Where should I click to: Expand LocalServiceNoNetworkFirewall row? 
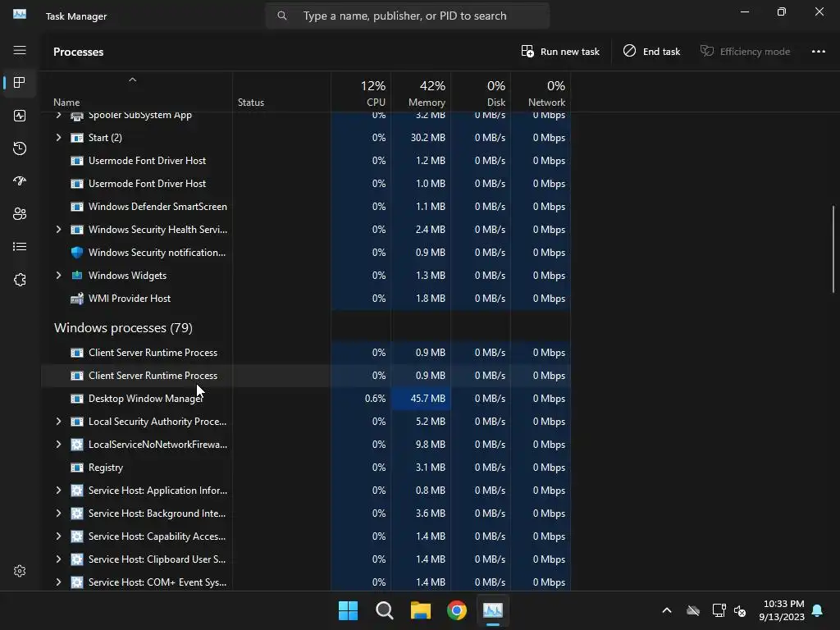[x=58, y=445]
